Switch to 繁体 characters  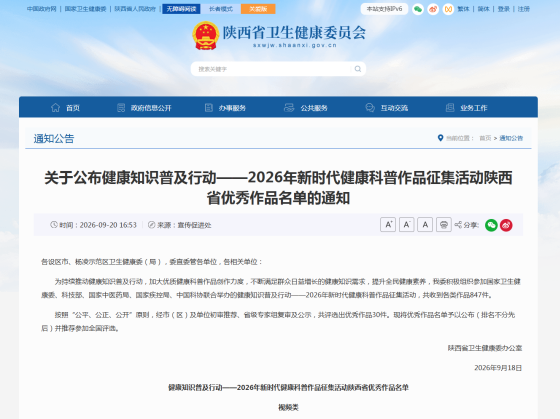[x=464, y=9]
